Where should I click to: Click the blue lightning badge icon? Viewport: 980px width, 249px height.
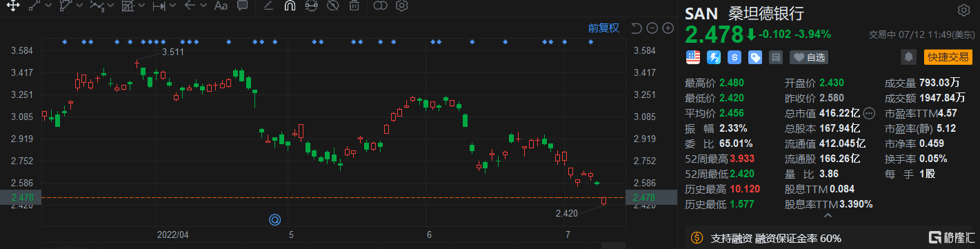pos(714,57)
